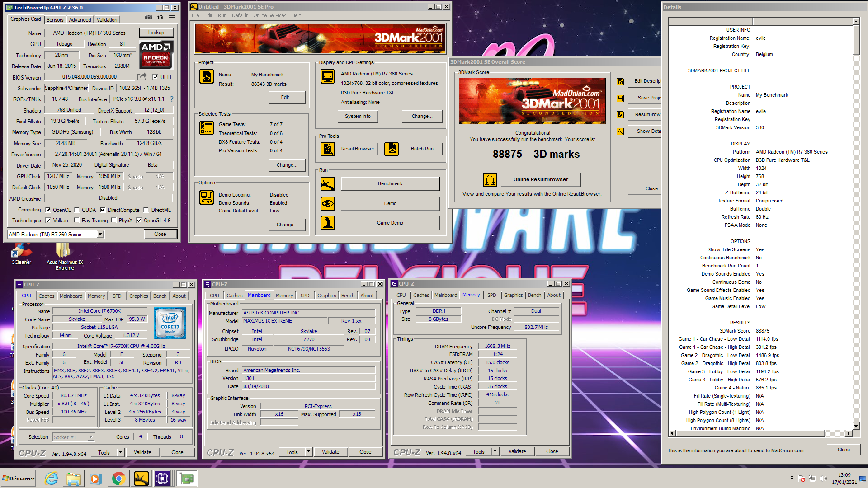Click the System Info button

click(358, 116)
